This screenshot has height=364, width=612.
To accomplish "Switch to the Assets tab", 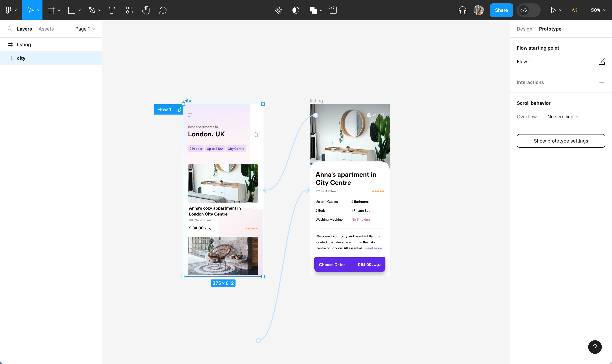I will click(x=46, y=29).
